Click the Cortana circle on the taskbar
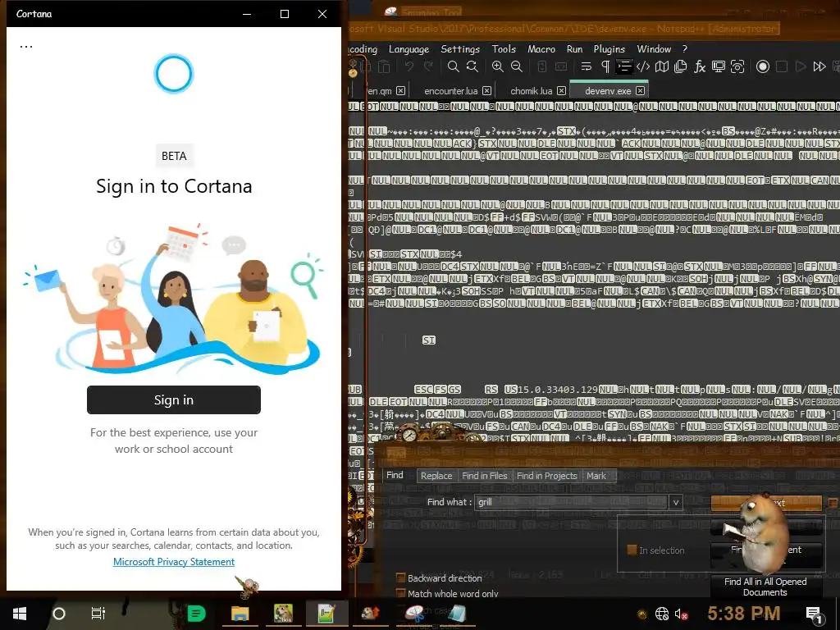 click(59, 614)
